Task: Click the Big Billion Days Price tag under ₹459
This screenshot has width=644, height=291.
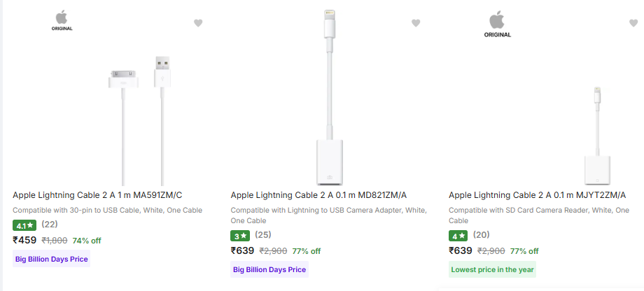Action: pos(51,259)
